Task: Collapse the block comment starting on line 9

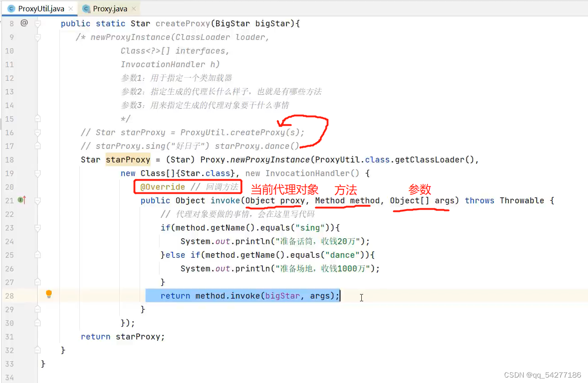Action: 38,37
